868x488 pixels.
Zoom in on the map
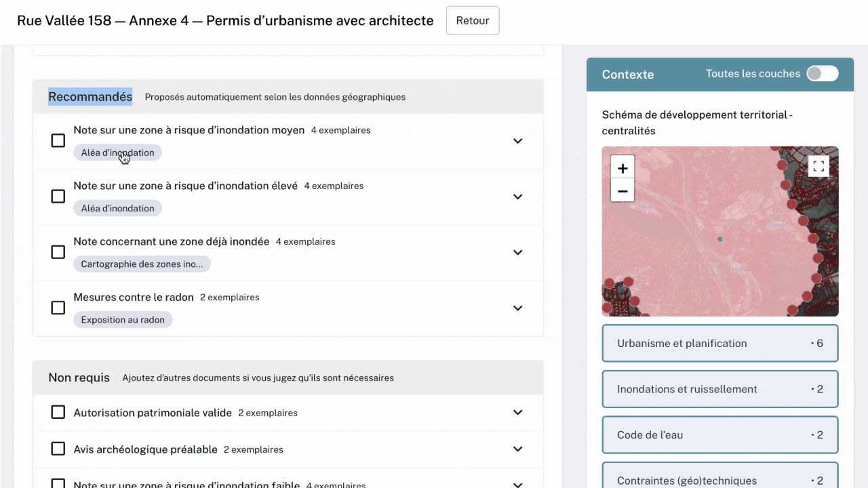click(x=622, y=169)
